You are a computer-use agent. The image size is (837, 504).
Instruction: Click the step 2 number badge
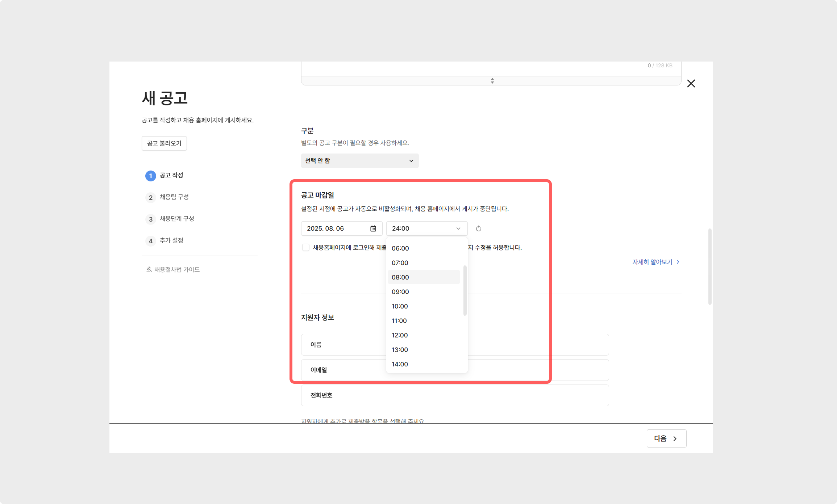coord(150,197)
